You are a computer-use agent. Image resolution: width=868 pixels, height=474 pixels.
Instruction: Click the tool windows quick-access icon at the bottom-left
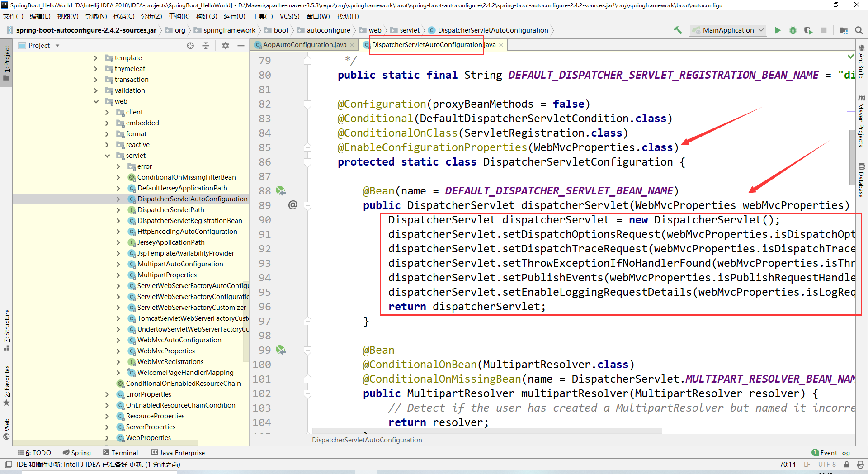9,465
